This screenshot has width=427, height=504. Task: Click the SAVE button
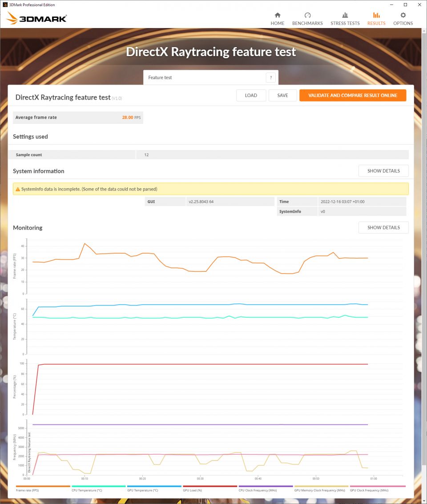coord(282,95)
